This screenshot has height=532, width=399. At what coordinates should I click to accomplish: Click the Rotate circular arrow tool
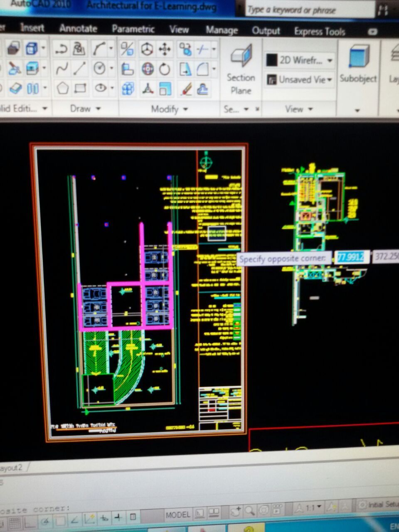(x=165, y=69)
